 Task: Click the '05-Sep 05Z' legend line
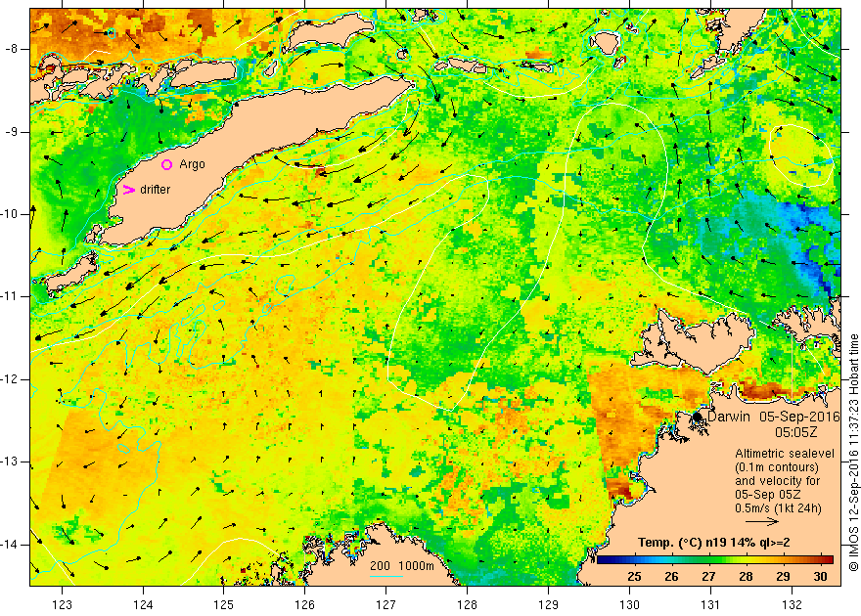click(766, 495)
